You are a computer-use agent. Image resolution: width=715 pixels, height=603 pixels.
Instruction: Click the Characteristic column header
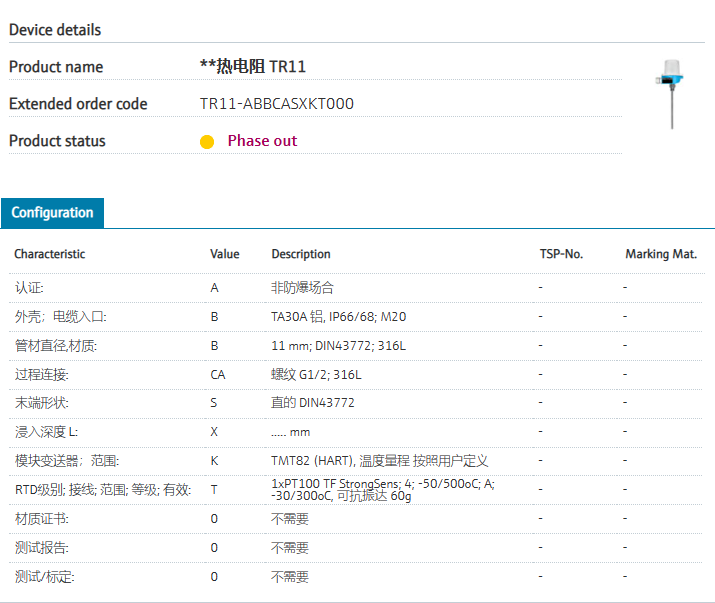click(50, 254)
